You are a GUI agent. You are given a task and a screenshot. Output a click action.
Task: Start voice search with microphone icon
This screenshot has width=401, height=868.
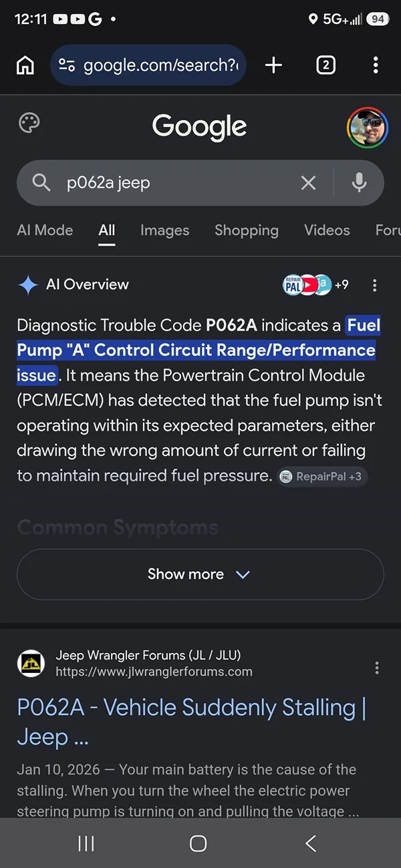pyautogui.click(x=360, y=183)
